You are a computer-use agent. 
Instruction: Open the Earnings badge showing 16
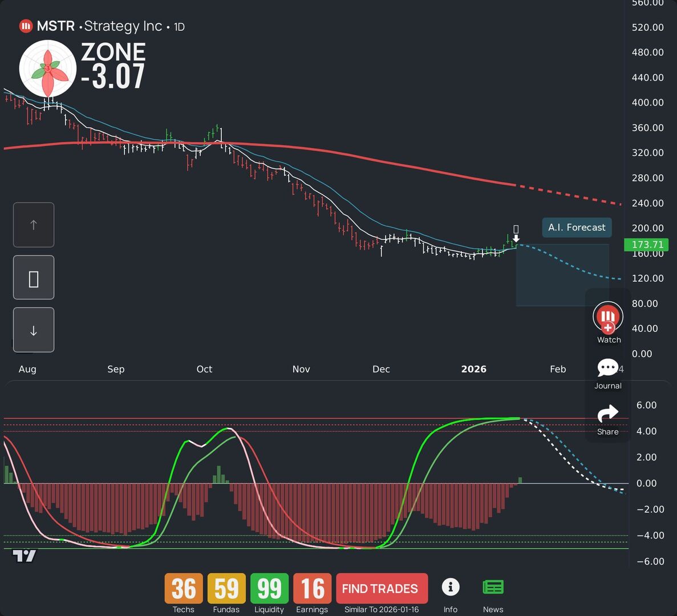click(312, 588)
